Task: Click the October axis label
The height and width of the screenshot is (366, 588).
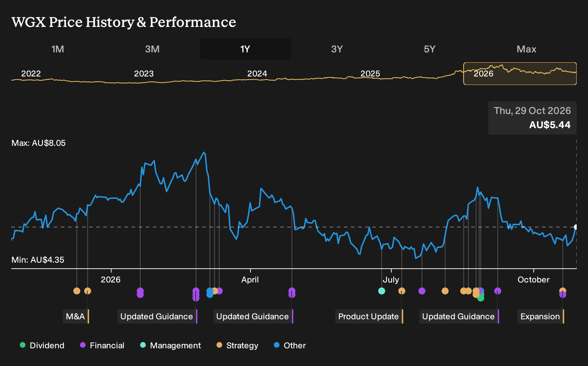Action: coord(534,280)
